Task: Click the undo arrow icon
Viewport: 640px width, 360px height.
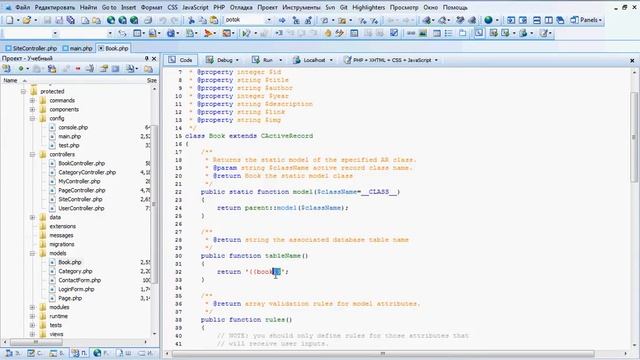Action: pyautogui.click(x=163, y=20)
